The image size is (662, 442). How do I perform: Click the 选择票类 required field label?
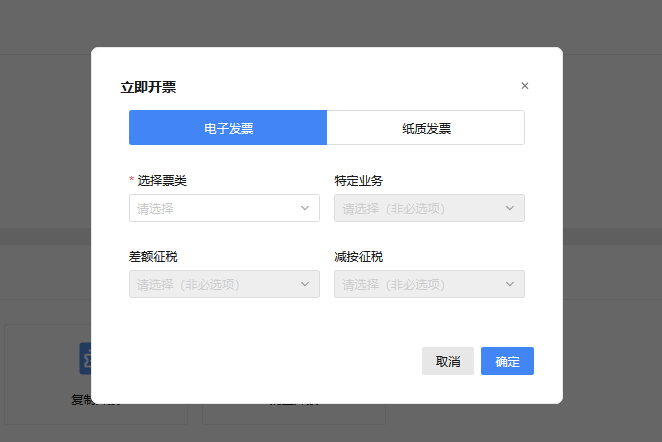coord(162,181)
